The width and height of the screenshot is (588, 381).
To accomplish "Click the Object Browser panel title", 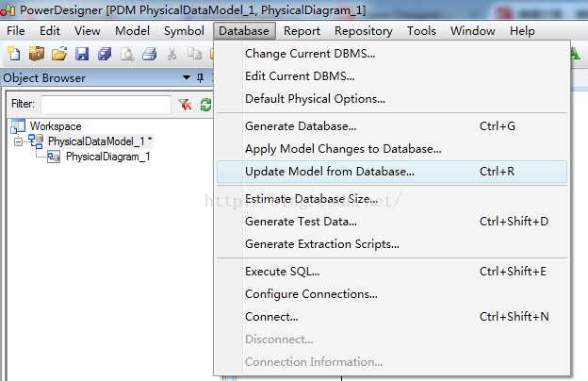I will tap(44, 78).
